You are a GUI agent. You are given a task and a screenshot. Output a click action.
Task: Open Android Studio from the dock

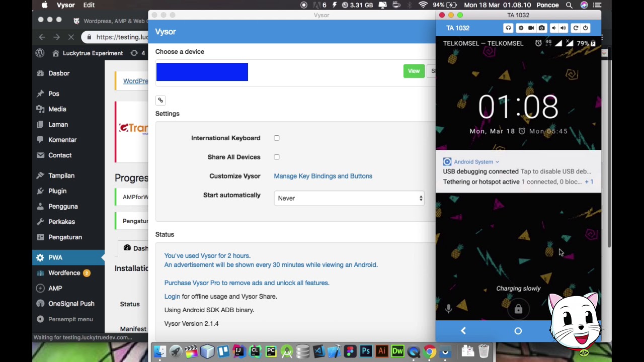(286, 351)
